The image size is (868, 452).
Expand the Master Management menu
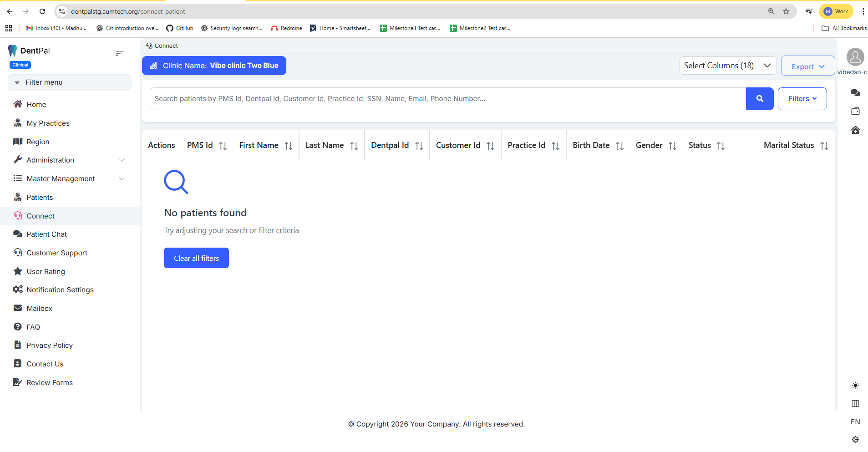click(68, 179)
